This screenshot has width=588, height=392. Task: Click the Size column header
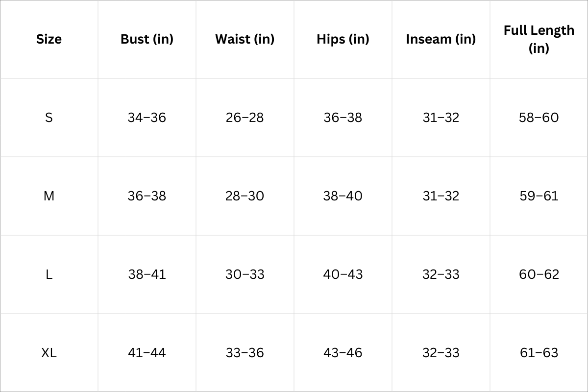click(x=49, y=39)
